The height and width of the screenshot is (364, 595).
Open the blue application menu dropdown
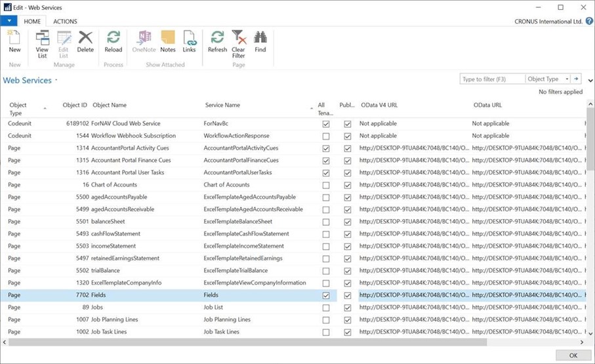pyautogui.click(x=9, y=21)
